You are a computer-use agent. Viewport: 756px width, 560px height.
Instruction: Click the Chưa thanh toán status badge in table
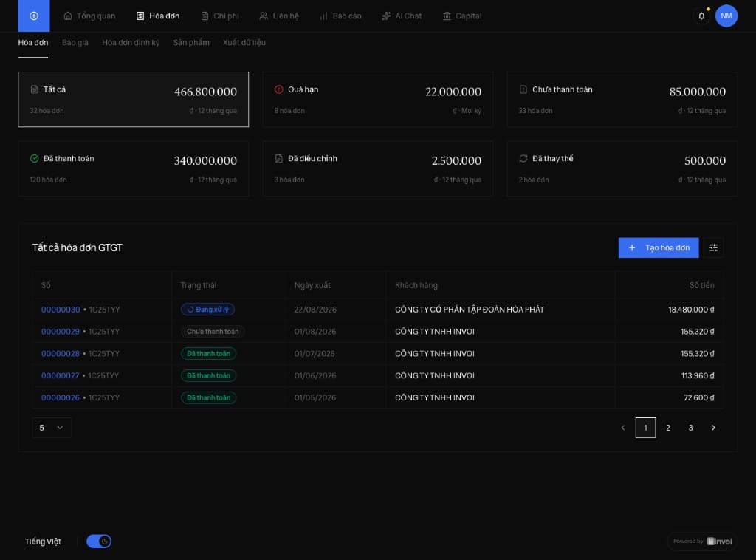[x=213, y=332]
